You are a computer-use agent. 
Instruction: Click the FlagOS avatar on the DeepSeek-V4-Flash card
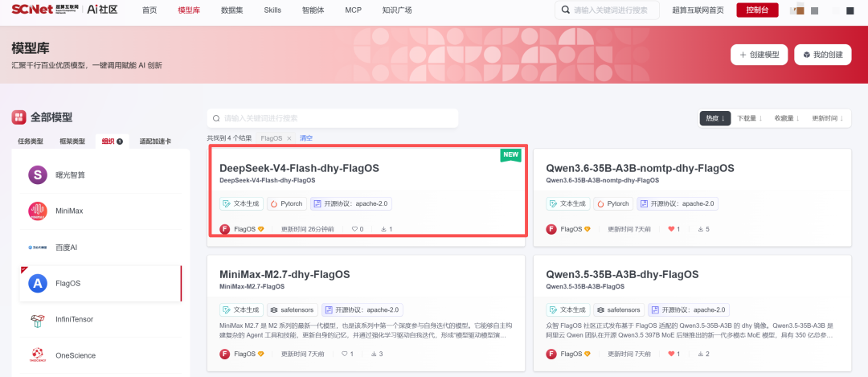point(225,229)
